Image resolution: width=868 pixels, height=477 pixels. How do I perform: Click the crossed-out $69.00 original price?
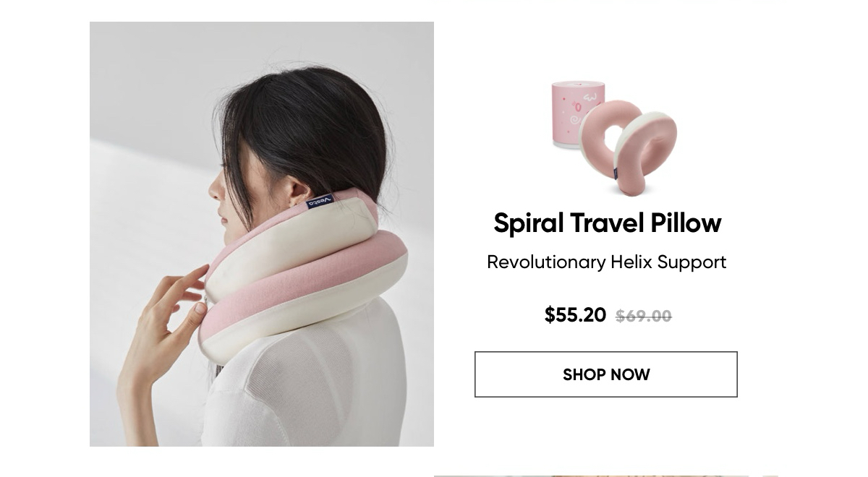[x=643, y=316]
